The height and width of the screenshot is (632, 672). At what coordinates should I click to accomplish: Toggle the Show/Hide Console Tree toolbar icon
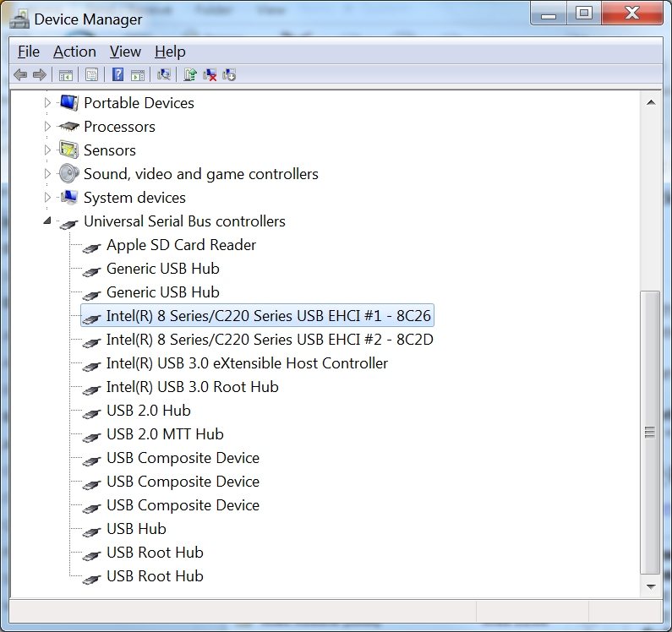[x=65, y=75]
